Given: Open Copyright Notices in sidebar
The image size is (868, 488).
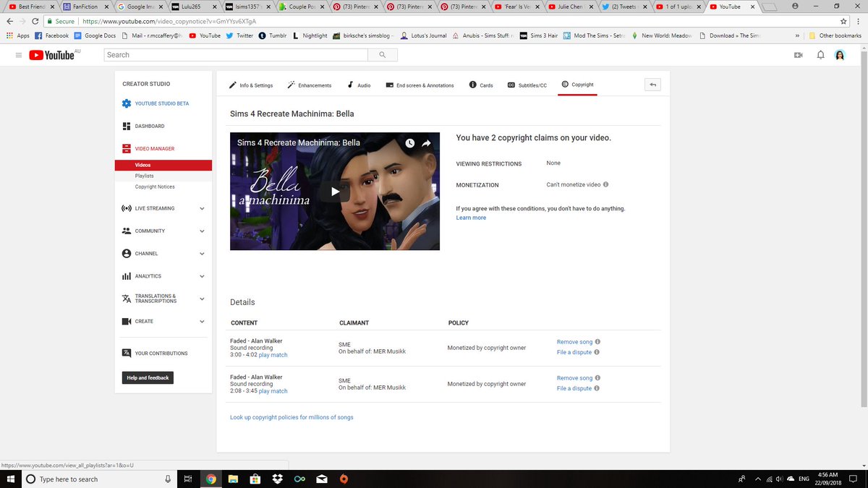Looking at the screenshot, I should tap(155, 187).
